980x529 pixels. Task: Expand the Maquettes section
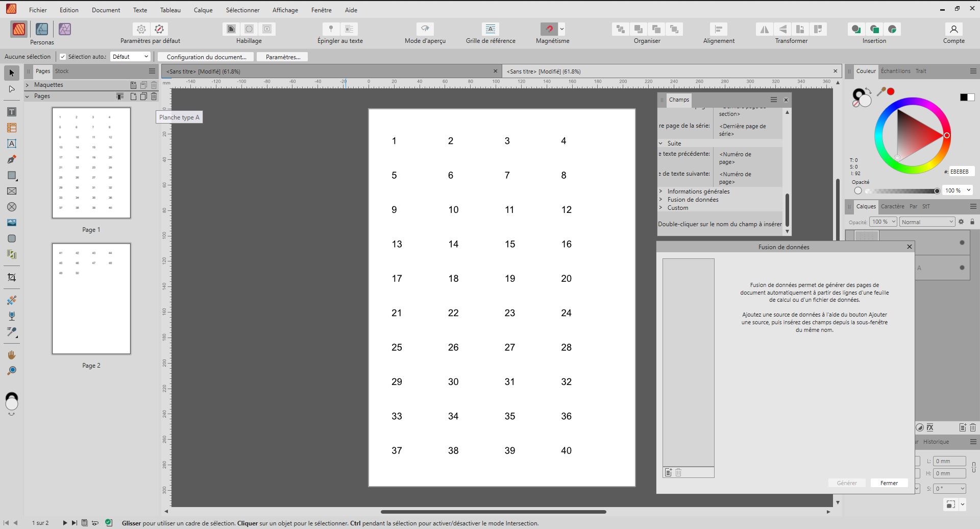[28, 85]
